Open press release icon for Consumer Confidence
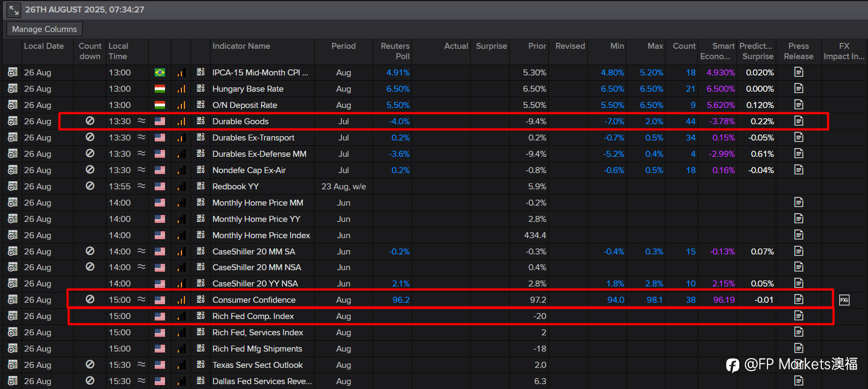This screenshot has height=389, width=868. (x=799, y=299)
